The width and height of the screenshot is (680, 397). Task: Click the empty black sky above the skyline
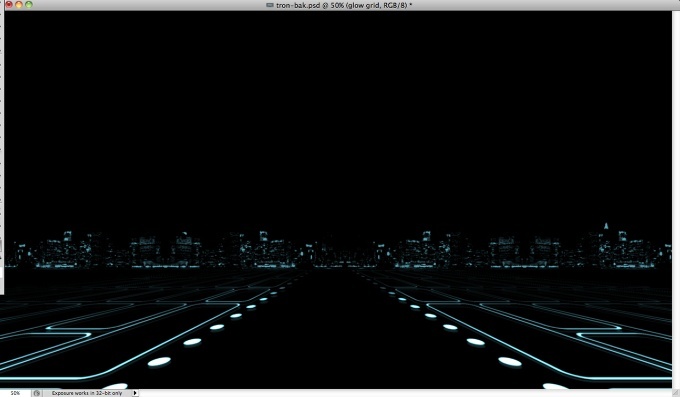338,117
